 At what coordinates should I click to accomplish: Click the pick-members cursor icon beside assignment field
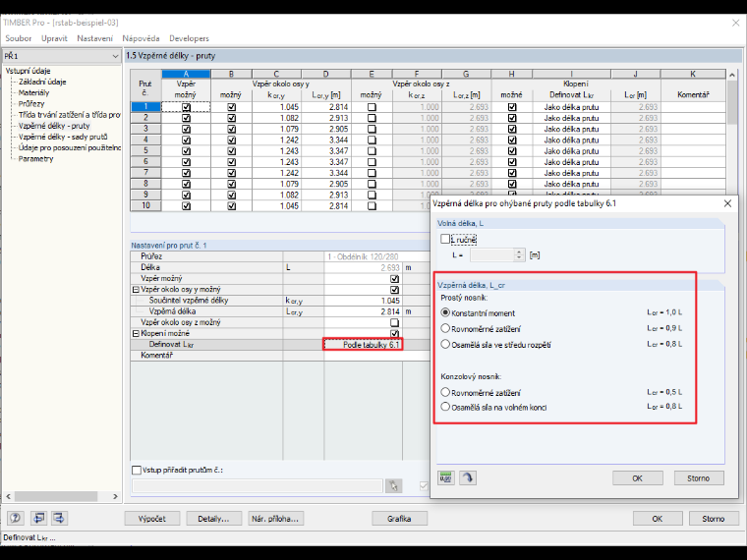[x=393, y=485]
